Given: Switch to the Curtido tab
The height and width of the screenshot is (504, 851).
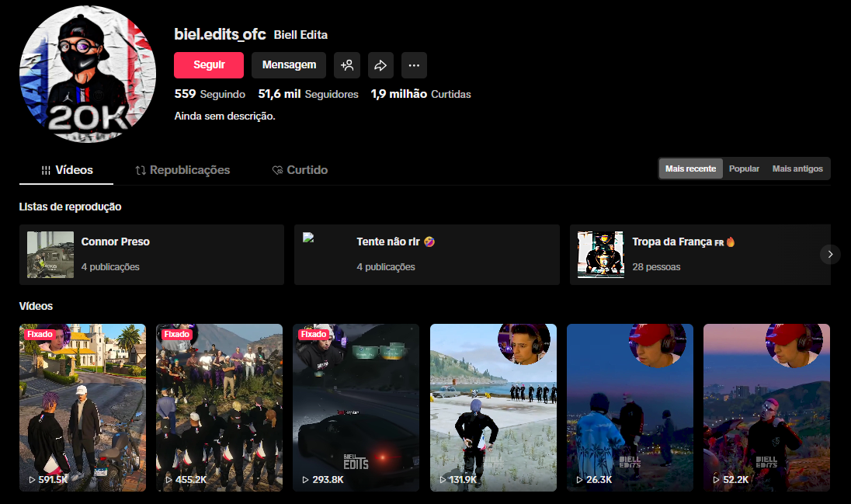Looking at the screenshot, I should [300, 170].
